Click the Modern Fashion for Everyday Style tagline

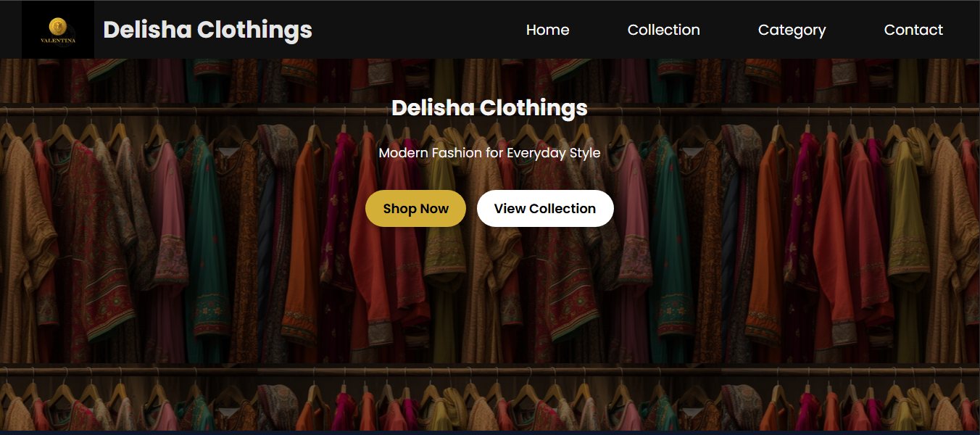click(x=489, y=153)
